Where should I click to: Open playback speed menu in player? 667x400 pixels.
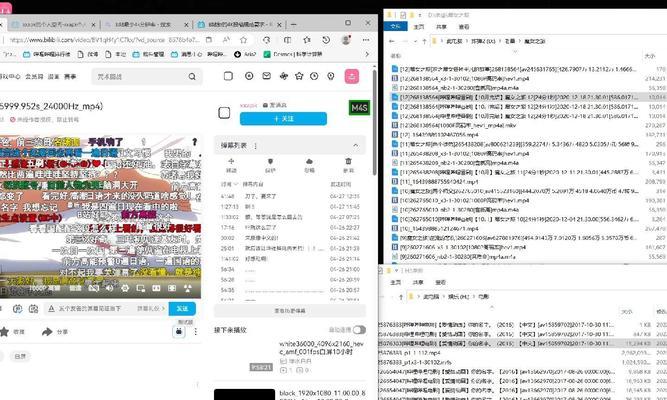tap(75, 288)
